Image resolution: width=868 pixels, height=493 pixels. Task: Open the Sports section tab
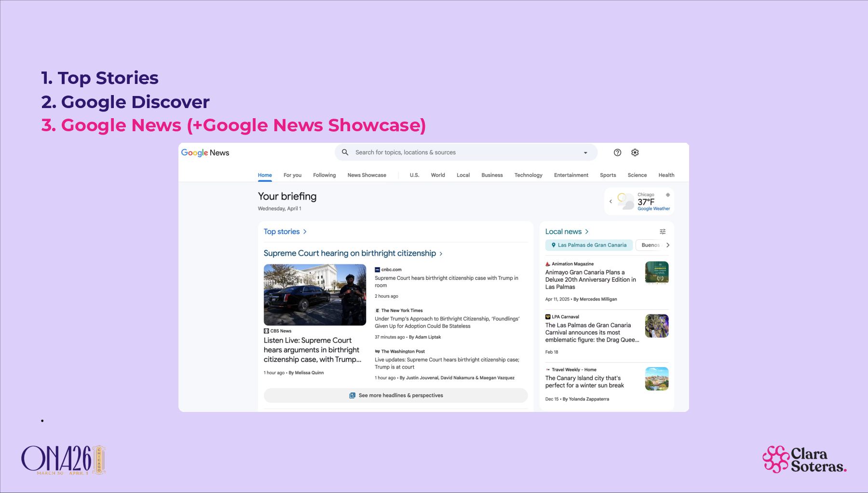point(608,175)
